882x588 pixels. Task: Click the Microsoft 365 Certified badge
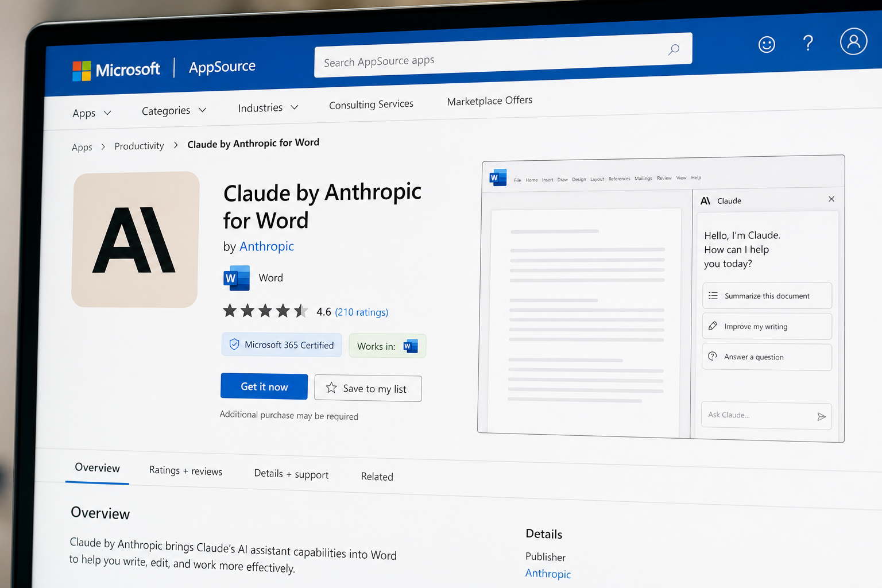click(x=282, y=345)
